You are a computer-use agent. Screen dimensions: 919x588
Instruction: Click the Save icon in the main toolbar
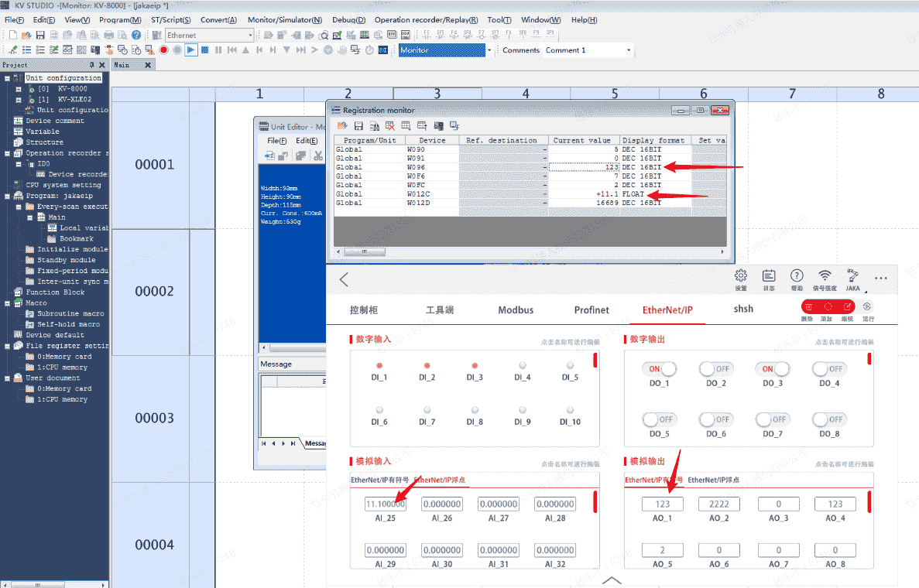click(x=39, y=35)
